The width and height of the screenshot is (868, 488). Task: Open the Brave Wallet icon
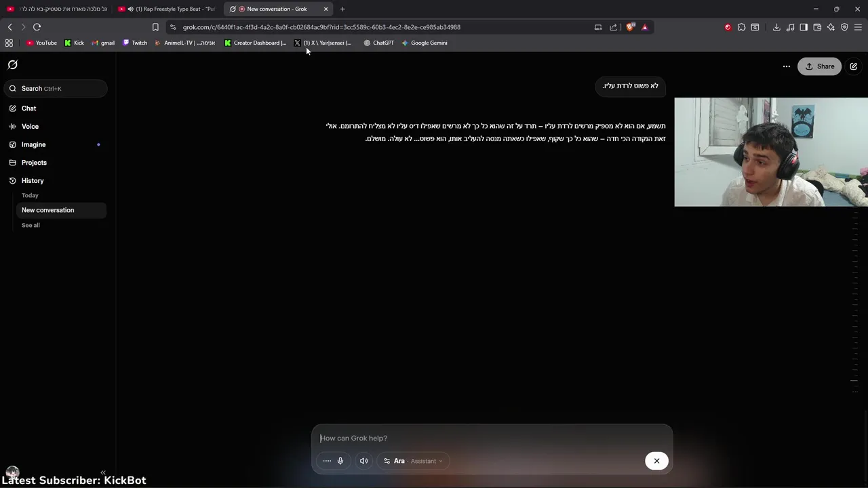817,27
